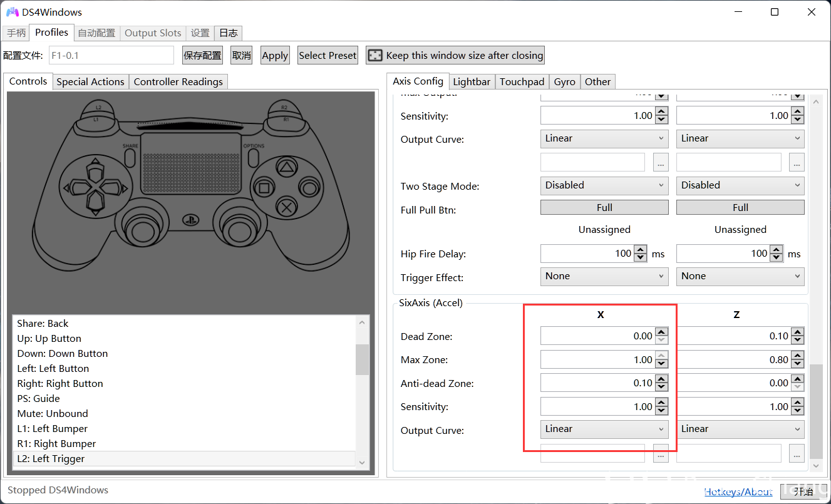The image size is (831, 504).
Task: Click the SHARE button on controller image
Action: point(130,157)
